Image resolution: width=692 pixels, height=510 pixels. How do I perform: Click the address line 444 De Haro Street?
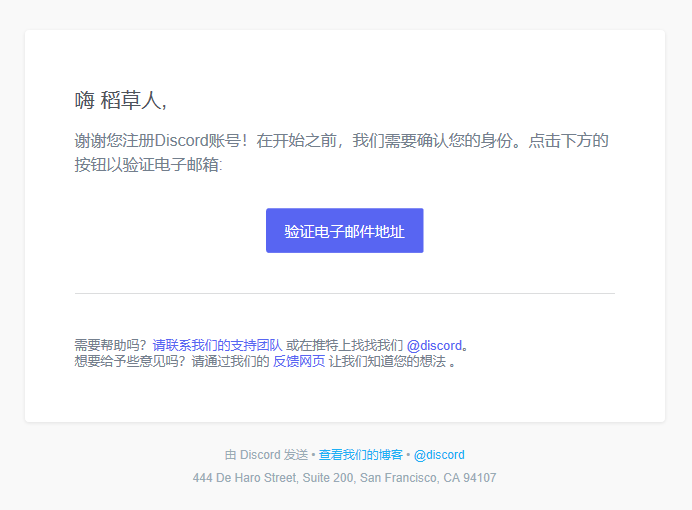point(344,478)
